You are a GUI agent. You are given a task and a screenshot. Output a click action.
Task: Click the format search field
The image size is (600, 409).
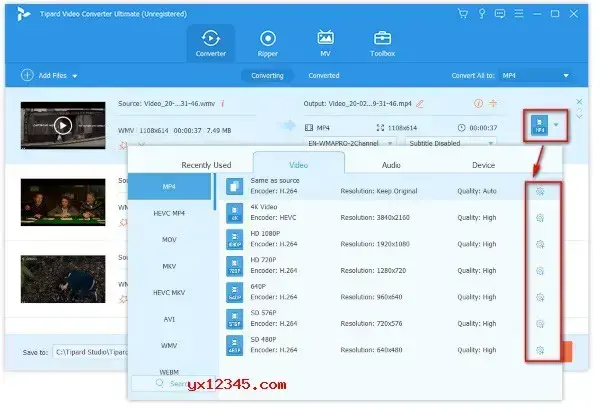point(174,383)
